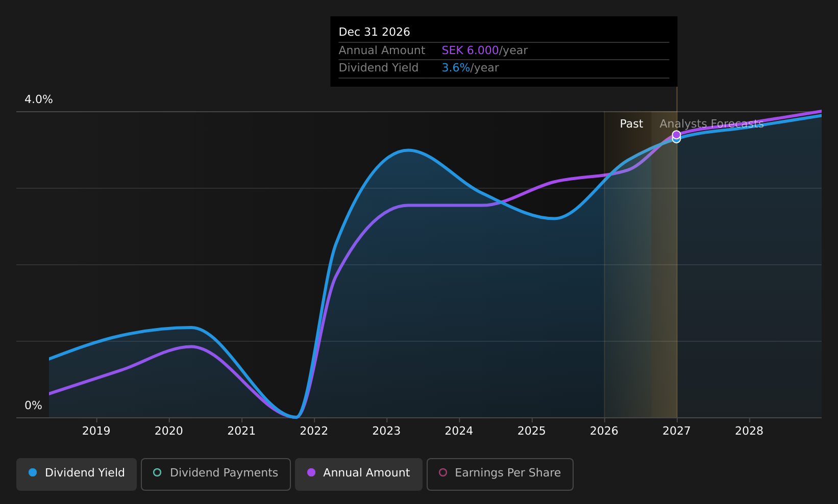Click the 2027 x-axis label

coord(677,431)
